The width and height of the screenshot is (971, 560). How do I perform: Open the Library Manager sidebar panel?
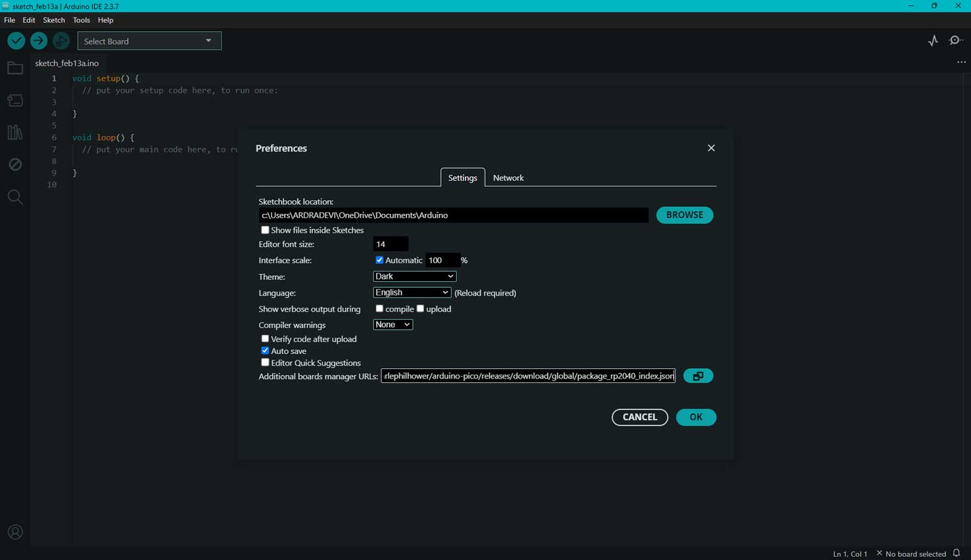pos(15,132)
